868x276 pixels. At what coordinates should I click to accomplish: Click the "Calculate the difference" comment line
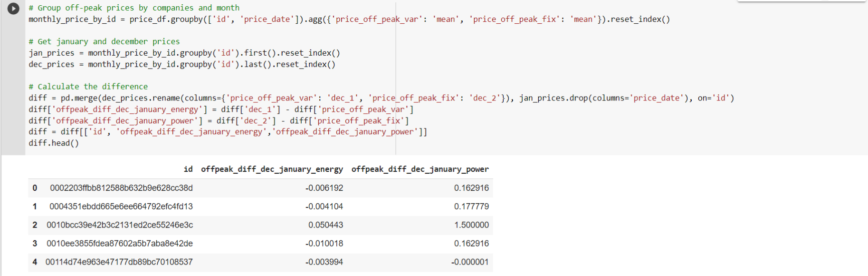88,87
